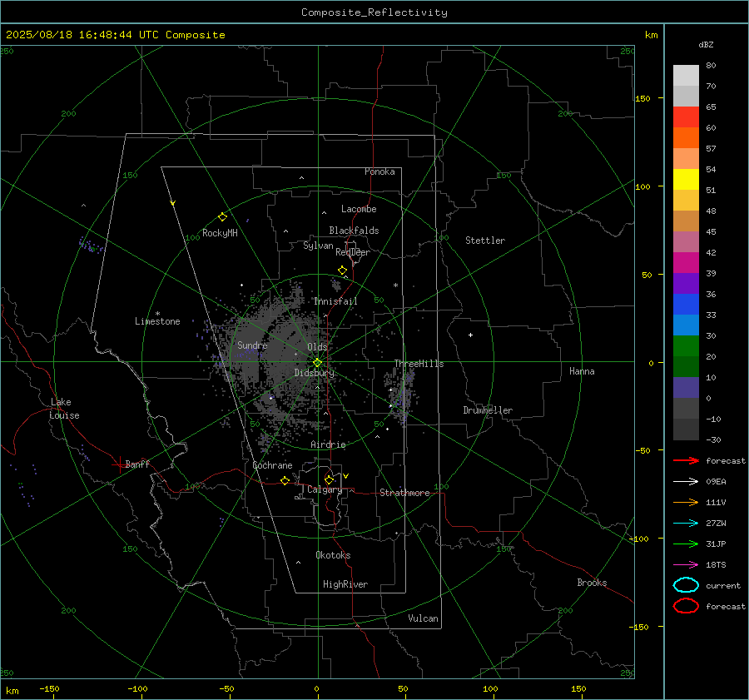Click the Lacombe label on the map
Screen dimensions: 749x700
coord(359,209)
